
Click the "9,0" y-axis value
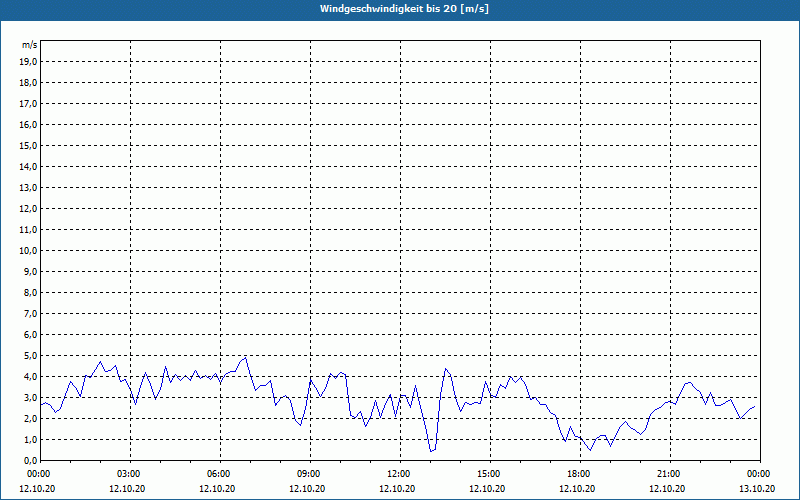point(30,271)
